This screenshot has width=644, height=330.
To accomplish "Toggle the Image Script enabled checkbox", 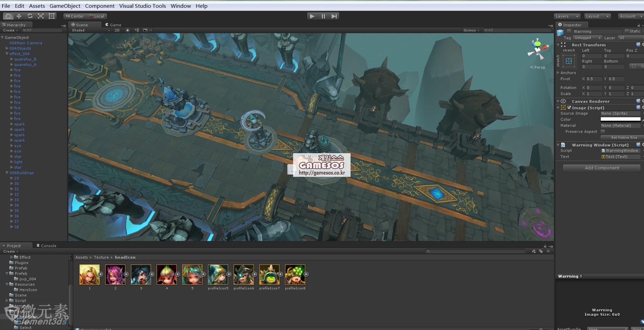I will (569, 108).
